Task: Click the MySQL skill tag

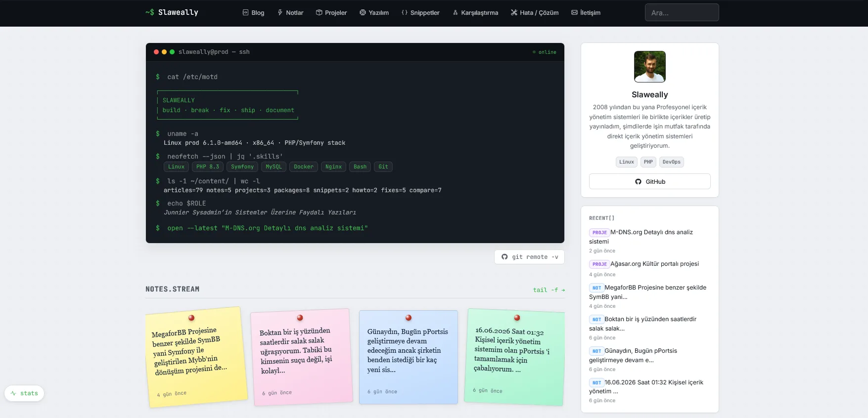Action: pyautogui.click(x=274, y=167)
